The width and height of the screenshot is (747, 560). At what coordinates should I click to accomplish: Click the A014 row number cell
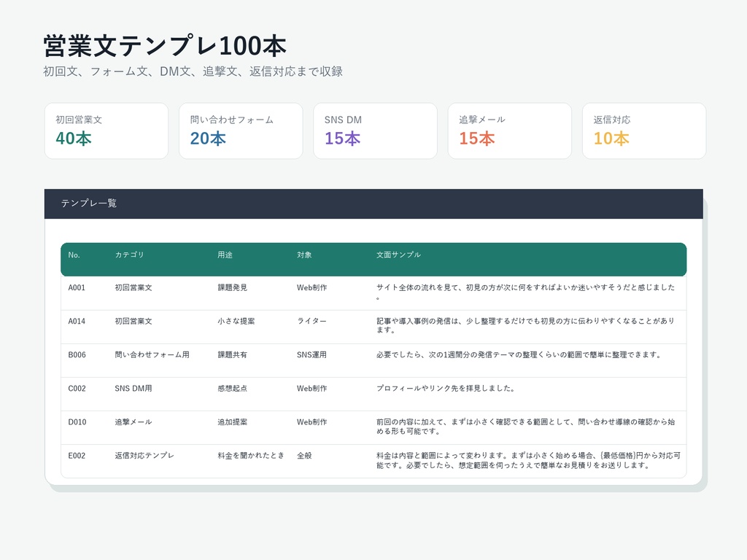pos(77,322)
